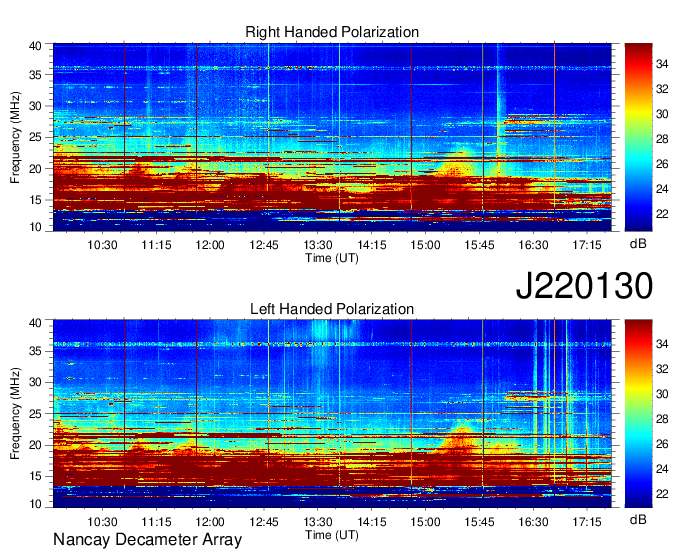
Task: Click 22 dB tick on Left Handed colorbar
Action: [662, 494]
